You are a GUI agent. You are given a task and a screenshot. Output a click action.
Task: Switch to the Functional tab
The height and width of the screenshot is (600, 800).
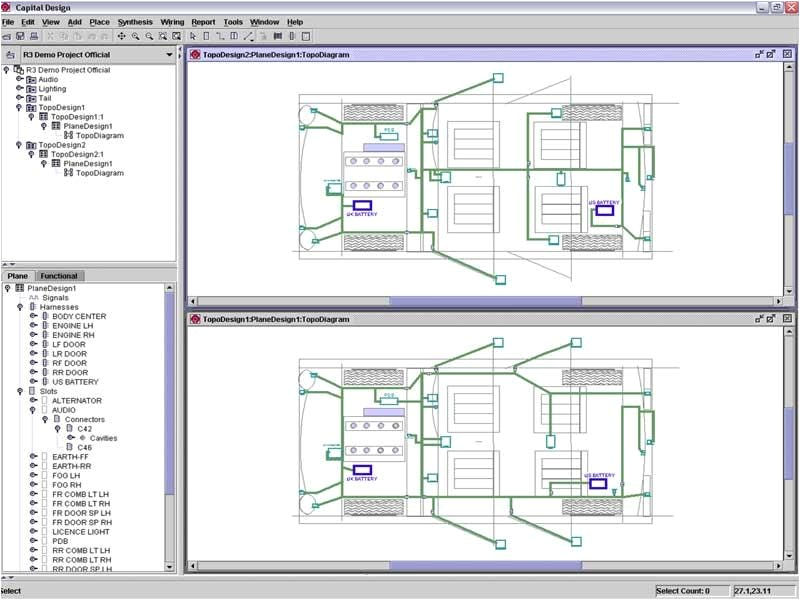click(58, 276)
